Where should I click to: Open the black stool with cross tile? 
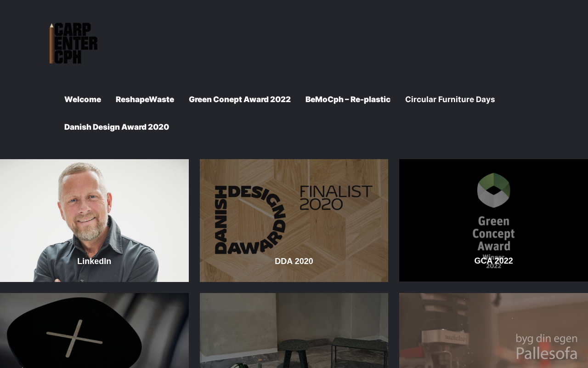(x=94, y=330)
